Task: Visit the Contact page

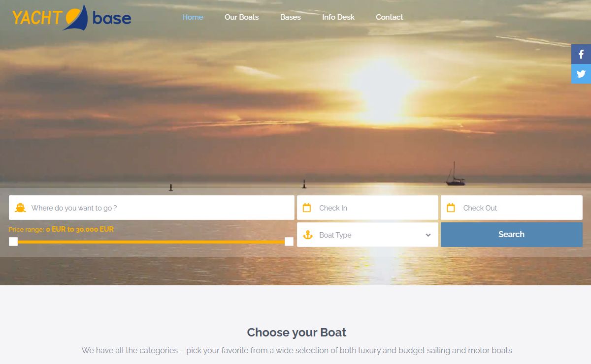Action: click(389, 17)
